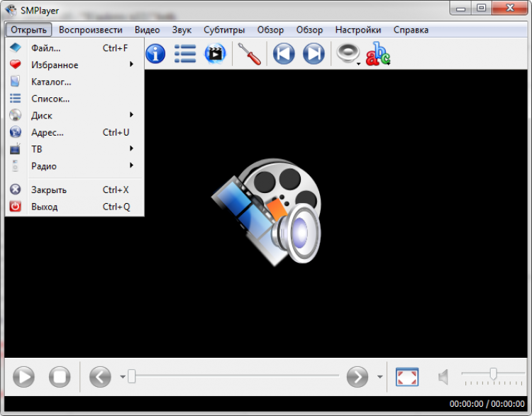This screenshot has width=532, height=416.
Task: Maximize the SMPlayer window
Action: [x=481, y=8]
